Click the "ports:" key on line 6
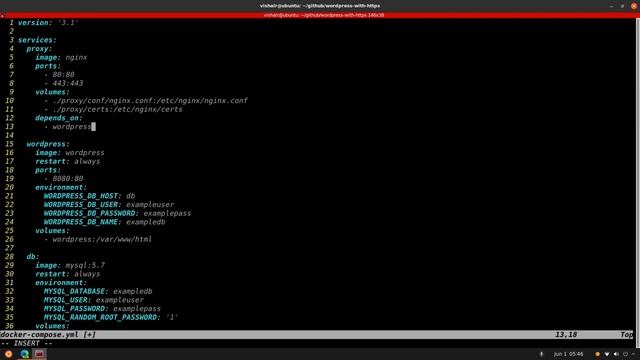640x360 pixels. point(48,66)
